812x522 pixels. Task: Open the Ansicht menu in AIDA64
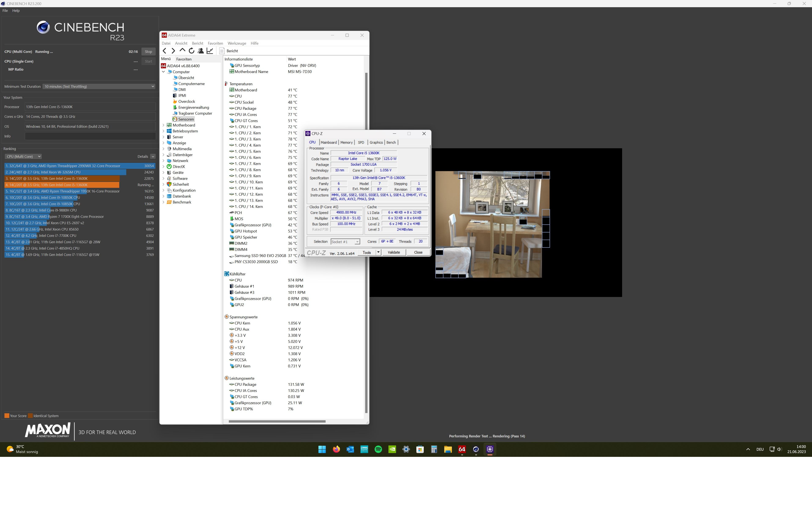(181, 43)
